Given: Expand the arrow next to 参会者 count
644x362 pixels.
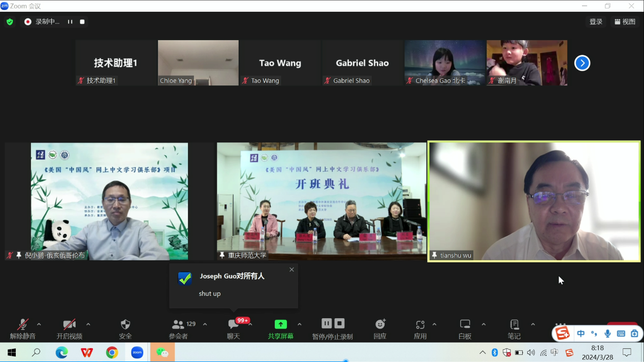Looking at the screenshot, I should tap(205, 324).
